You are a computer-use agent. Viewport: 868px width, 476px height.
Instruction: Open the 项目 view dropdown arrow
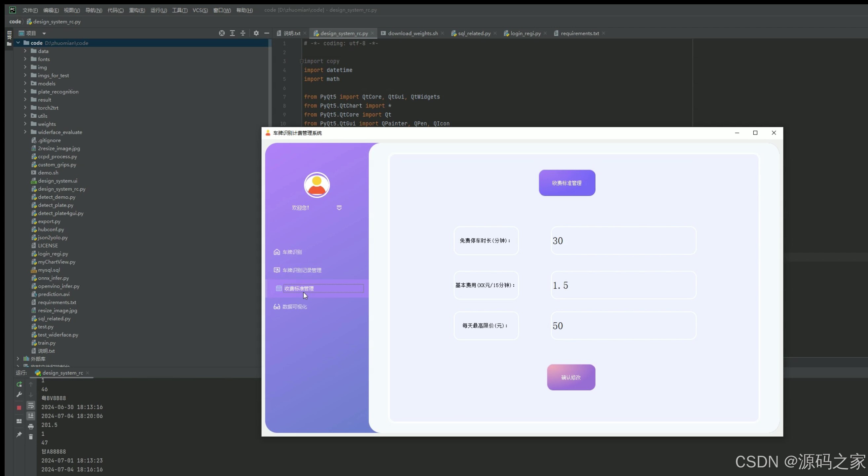pos(44,33)
